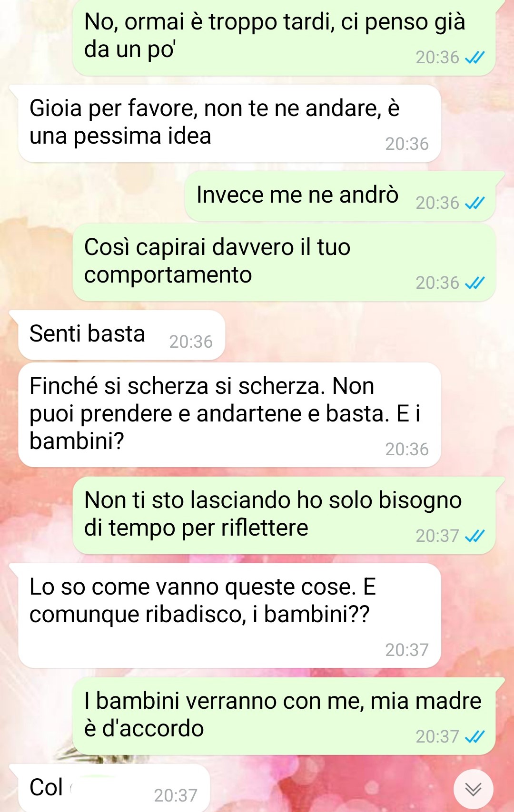
Task: Tap read receipt ticks on 'Invece me ne andrò'
Action: [x=474, y=203]
